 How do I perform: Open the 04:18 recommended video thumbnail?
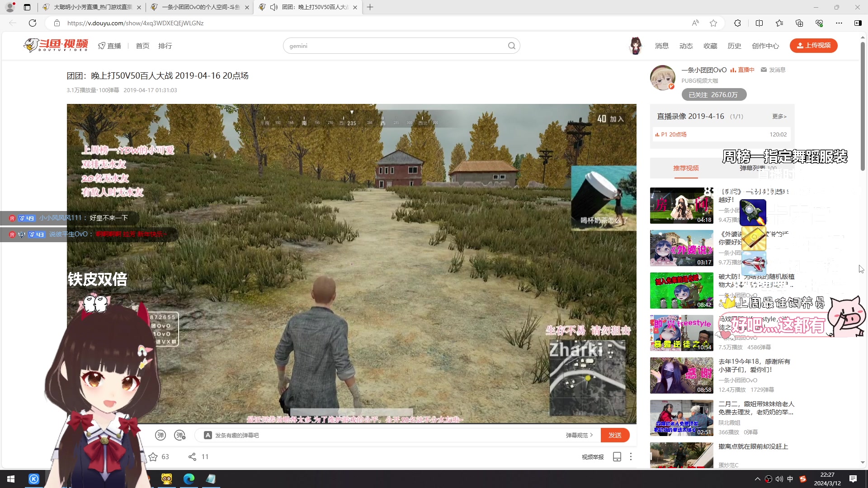(x=682, y=206)
